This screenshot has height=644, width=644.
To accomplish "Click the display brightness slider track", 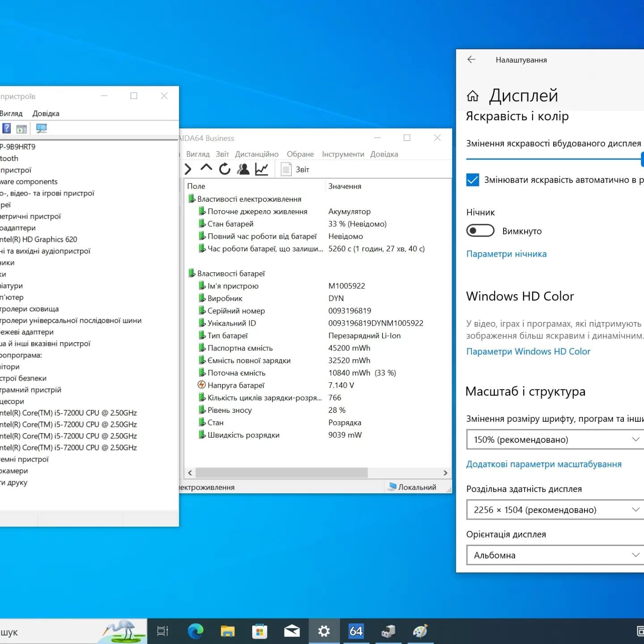I will (554, 159).
